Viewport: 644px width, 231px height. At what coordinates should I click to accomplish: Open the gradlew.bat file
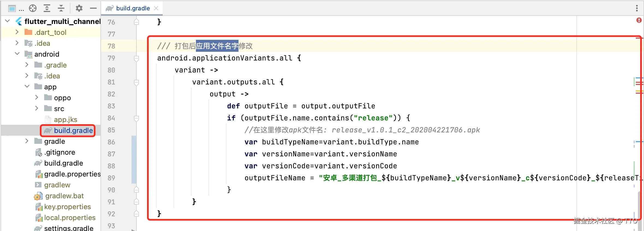pyautogui.click(x=64, y=196)
